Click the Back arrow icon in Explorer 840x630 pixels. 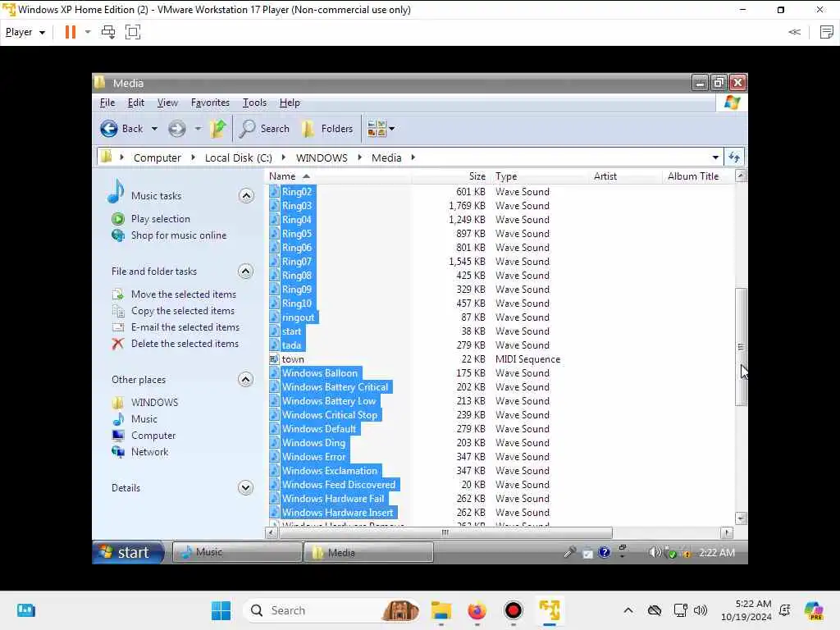(x=109, y=129)
